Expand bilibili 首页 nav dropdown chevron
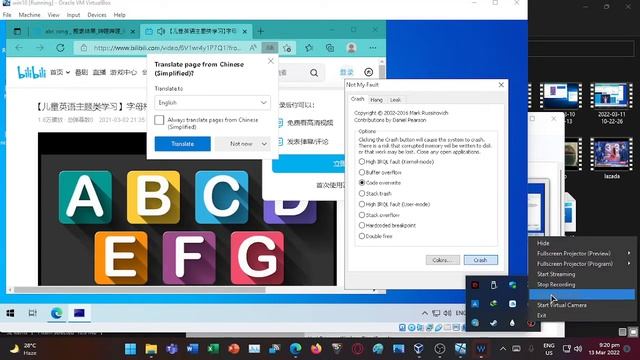 coord(68,73)
